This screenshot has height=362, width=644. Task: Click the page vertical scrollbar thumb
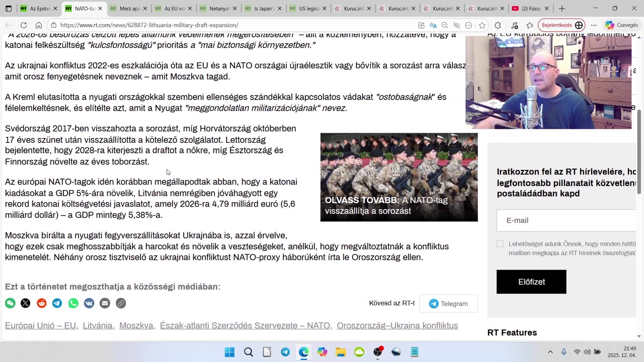click(639, 151)
